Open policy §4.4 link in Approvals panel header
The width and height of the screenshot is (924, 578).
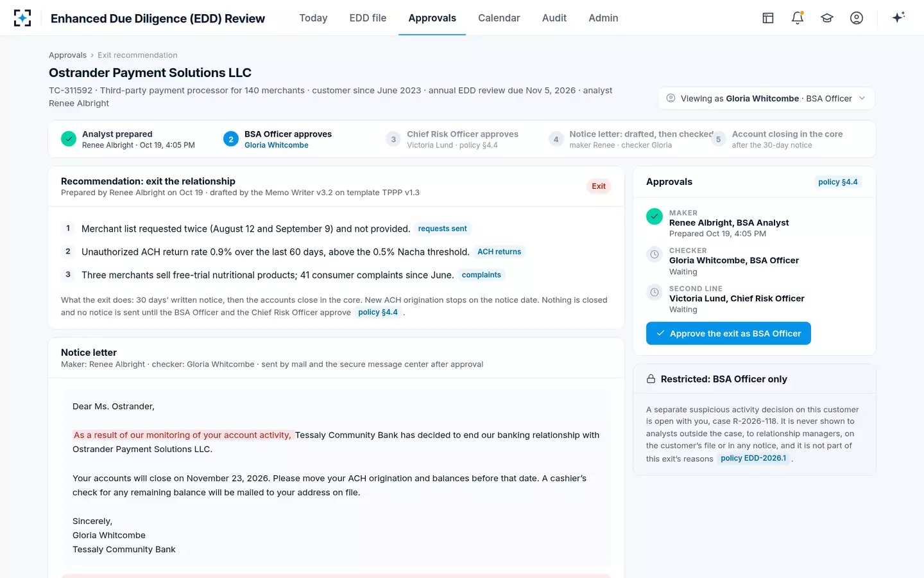pyautogui.click(x=838, y=182)
